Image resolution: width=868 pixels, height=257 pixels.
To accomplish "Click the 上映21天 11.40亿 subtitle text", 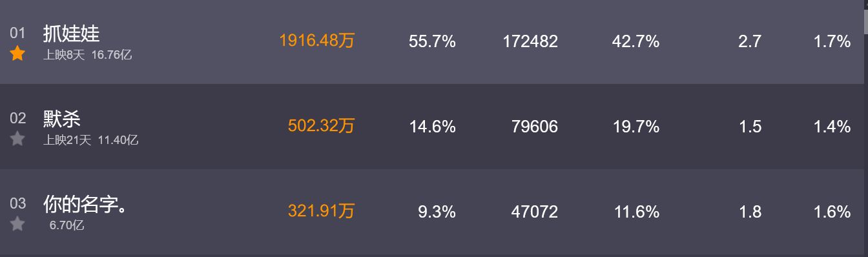I will click(x=91, y=141).
